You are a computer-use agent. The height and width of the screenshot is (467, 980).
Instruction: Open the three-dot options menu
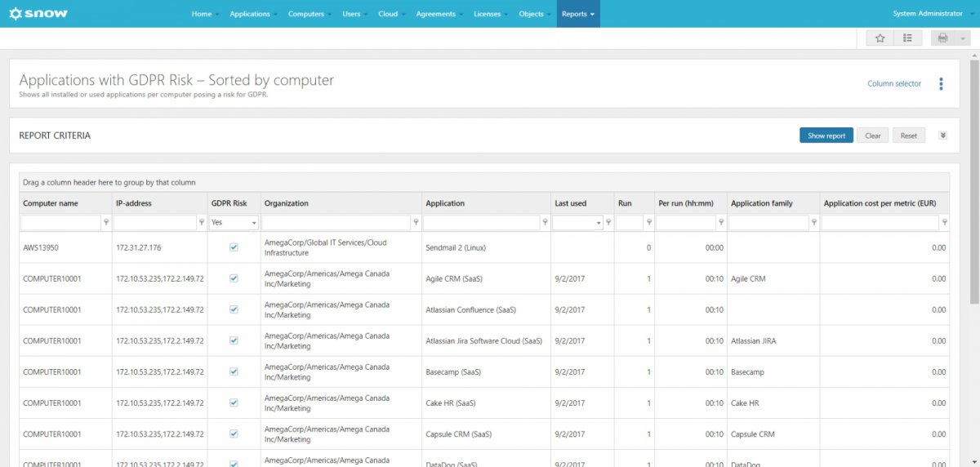click(941, 83)
